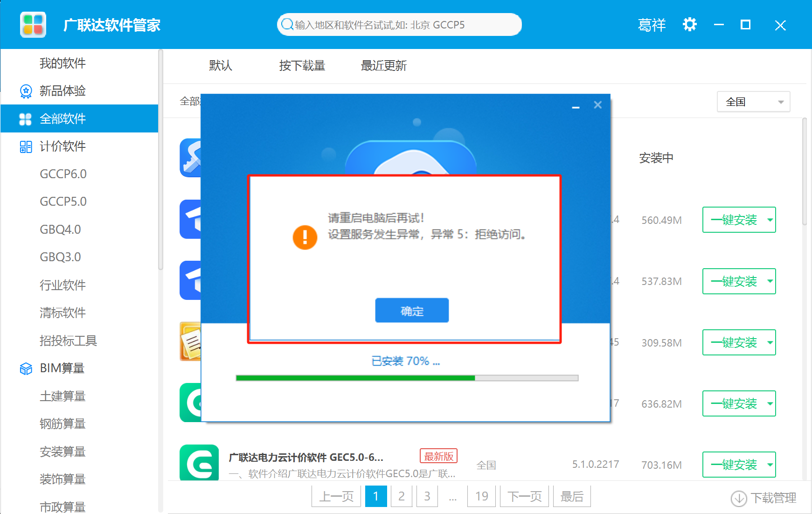This screenshot has width=812, height=514.
Task: Expand install options arrow for 703.16M row
Action: pyautogui.click(x=770, y=465)
